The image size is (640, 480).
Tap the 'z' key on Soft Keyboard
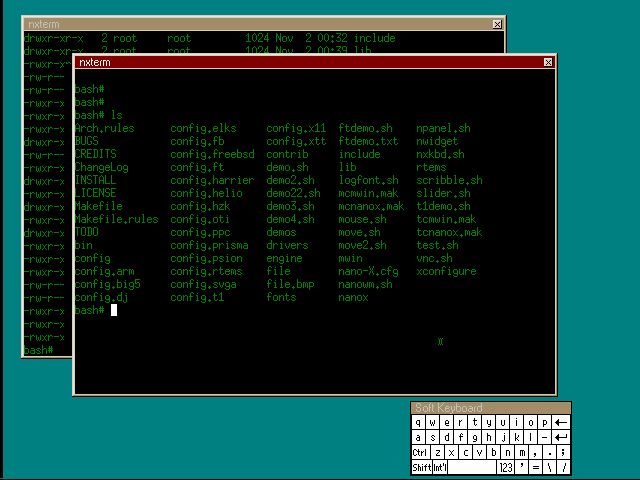click(x=438, y=452)
